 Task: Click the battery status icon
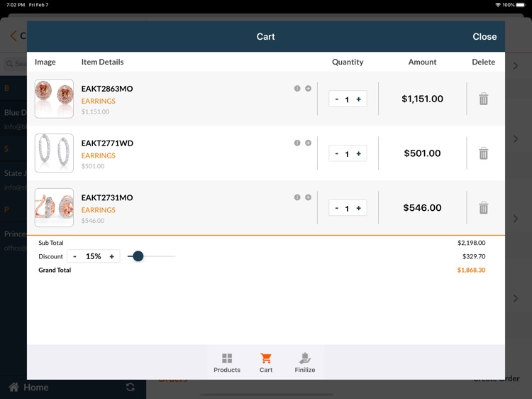[521, 5]
